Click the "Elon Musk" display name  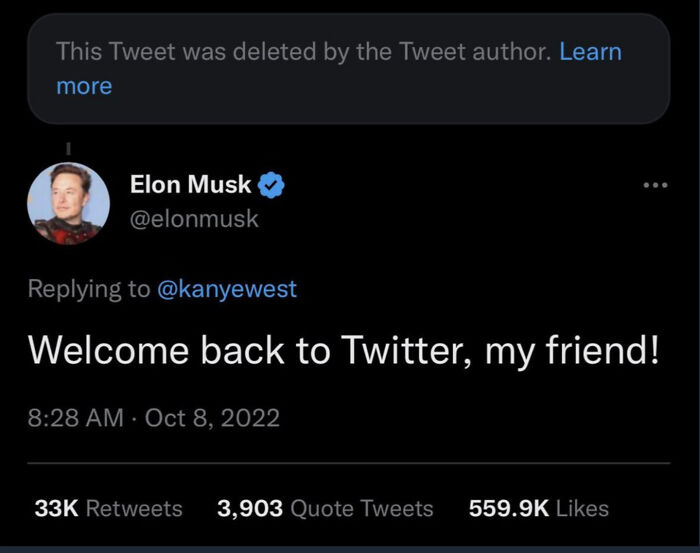coord(190,184)
